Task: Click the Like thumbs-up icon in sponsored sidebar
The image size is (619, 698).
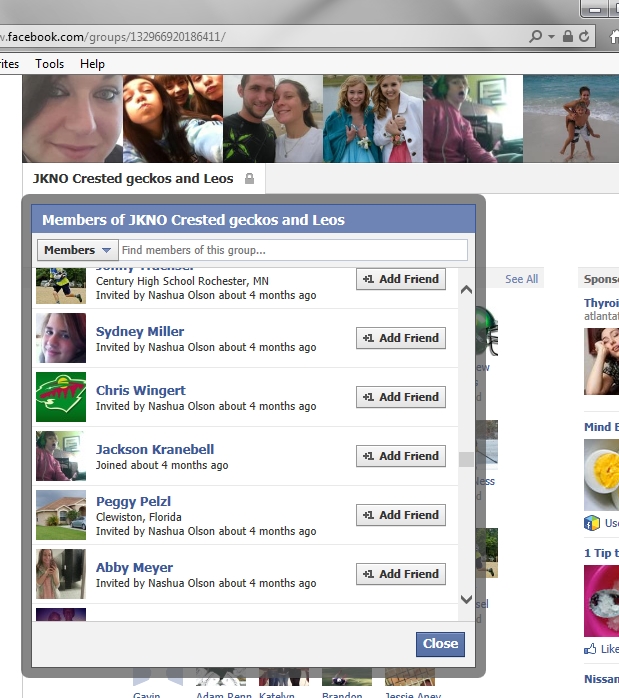Action: pyautogui.click(x=590, y=649)
